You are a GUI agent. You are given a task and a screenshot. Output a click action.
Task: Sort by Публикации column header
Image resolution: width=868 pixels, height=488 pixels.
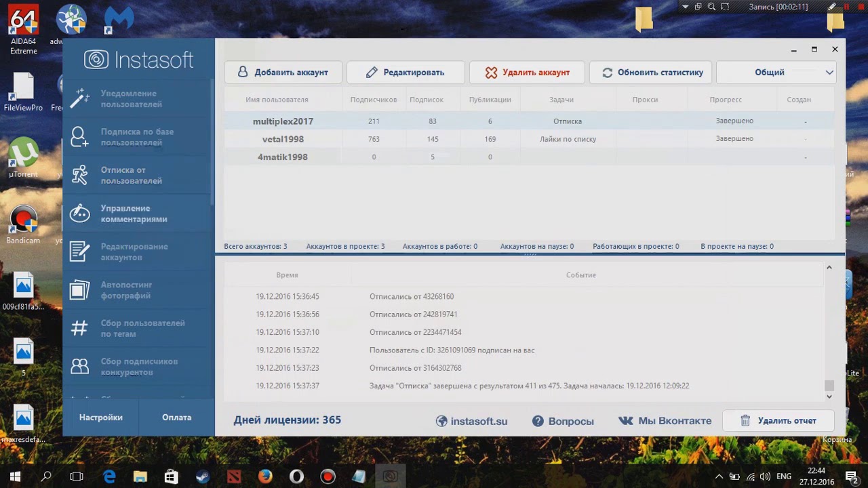[x=490, y=100]
